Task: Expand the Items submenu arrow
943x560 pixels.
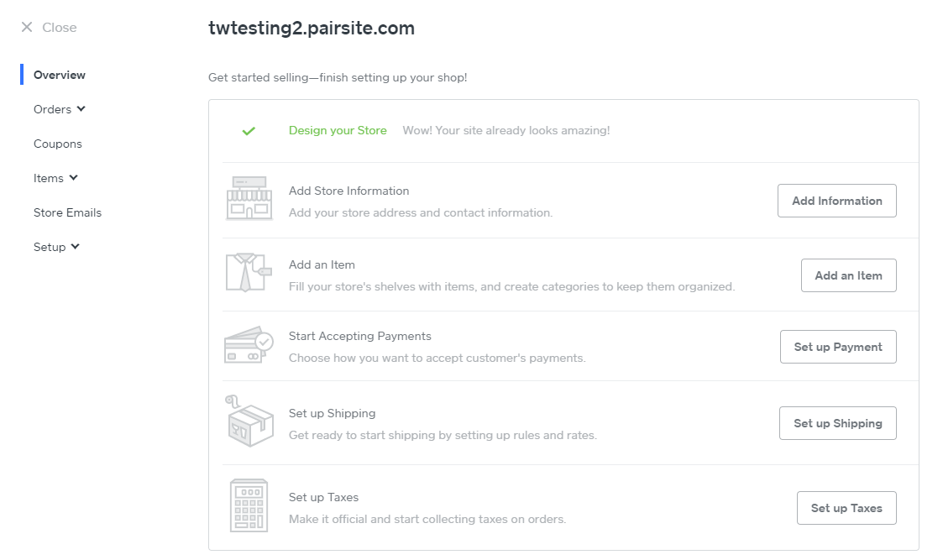Action: (74, 178)
